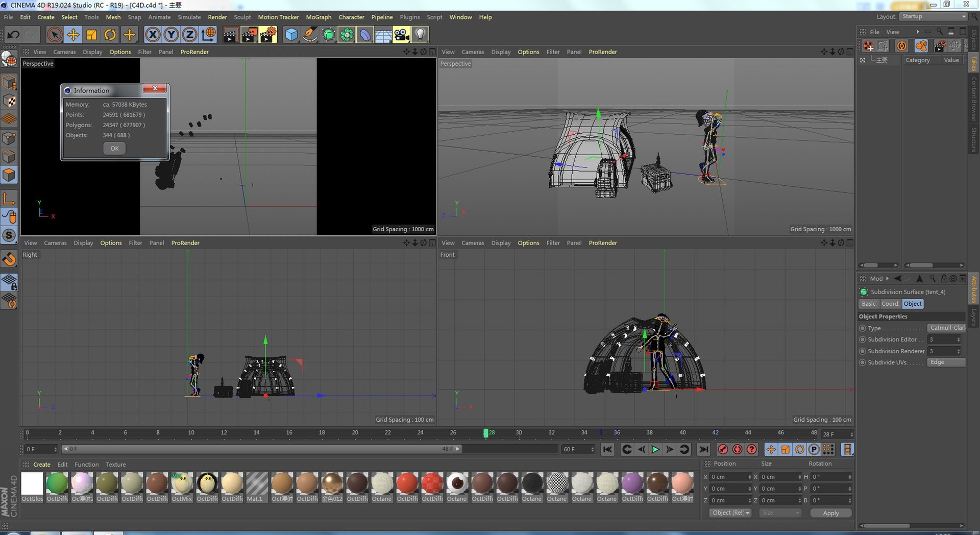Click the Deformer objects icon

(365, 35)
